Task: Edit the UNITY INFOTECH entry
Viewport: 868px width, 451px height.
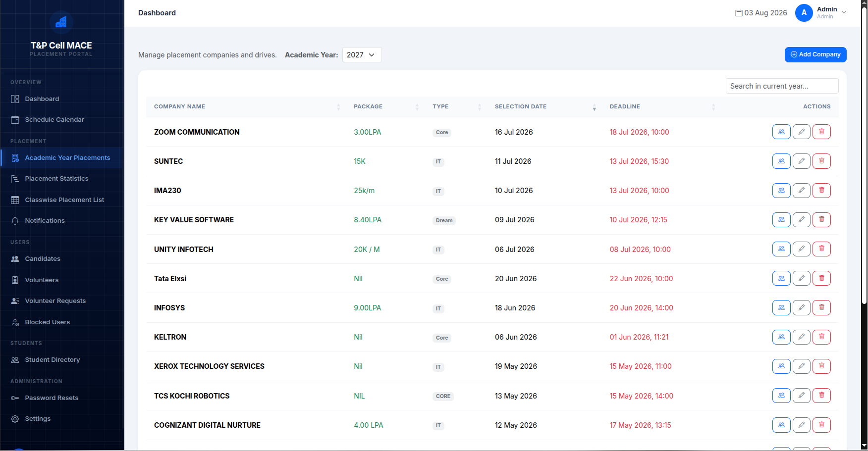Action: (x=802, y=249)
